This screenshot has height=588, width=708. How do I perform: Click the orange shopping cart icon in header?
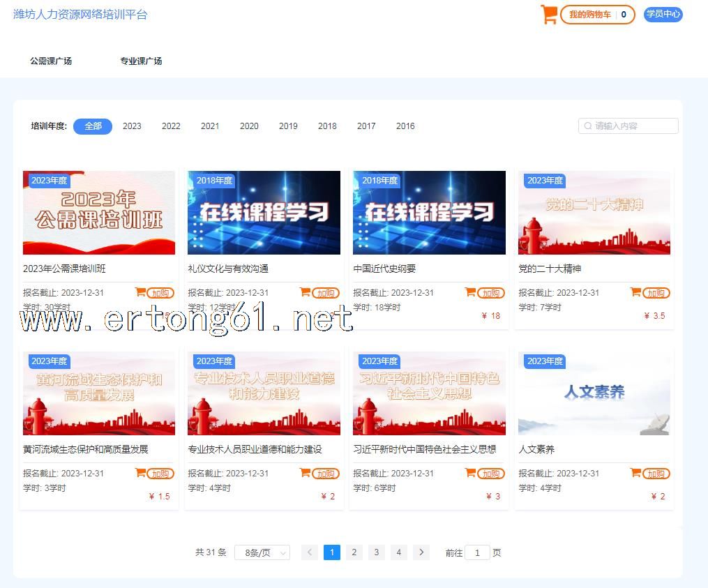click(549, 15)
